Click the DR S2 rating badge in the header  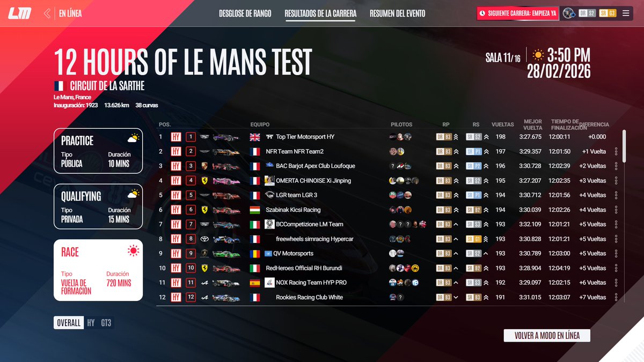coord(588,13)
